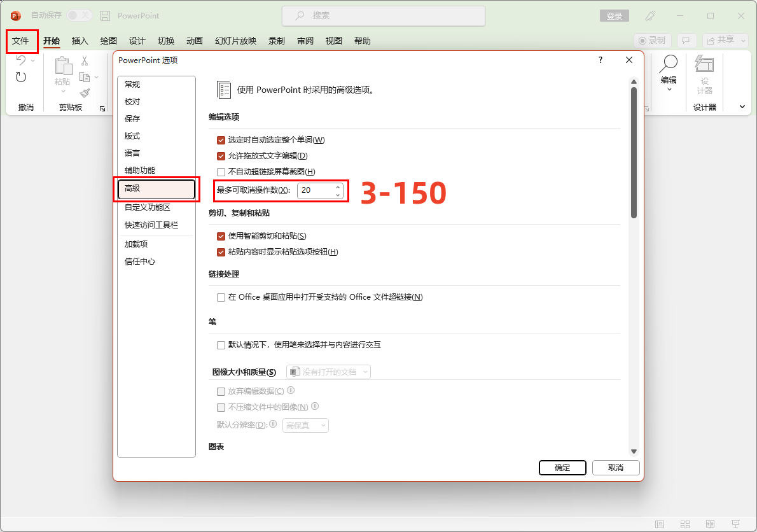
Task: Open the 文件 menu tab
Action: click(x=20, y=41)
